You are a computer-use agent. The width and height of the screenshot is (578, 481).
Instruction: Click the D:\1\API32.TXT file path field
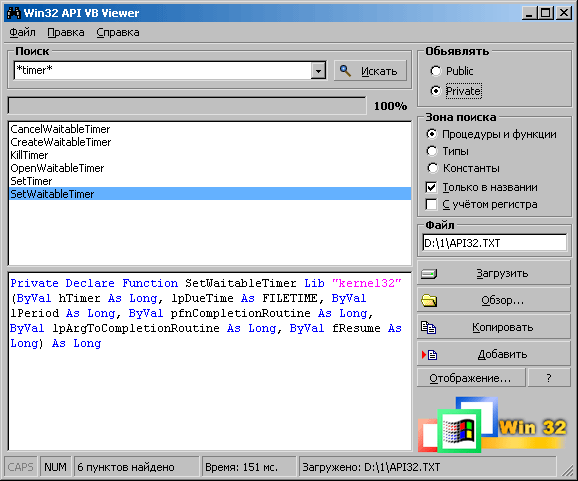[494, 243]
